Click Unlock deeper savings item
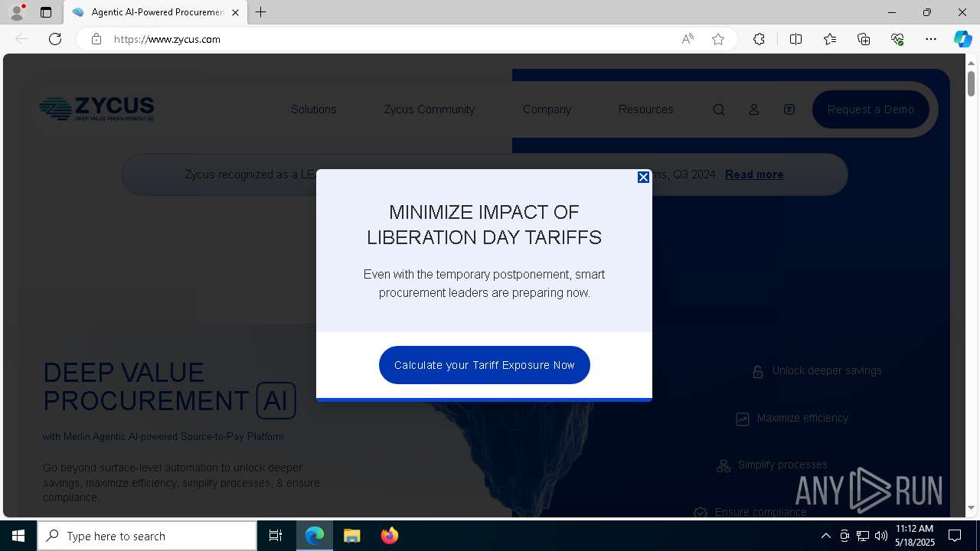Screen dimensions: 980x551 click(x=817, y=371)
